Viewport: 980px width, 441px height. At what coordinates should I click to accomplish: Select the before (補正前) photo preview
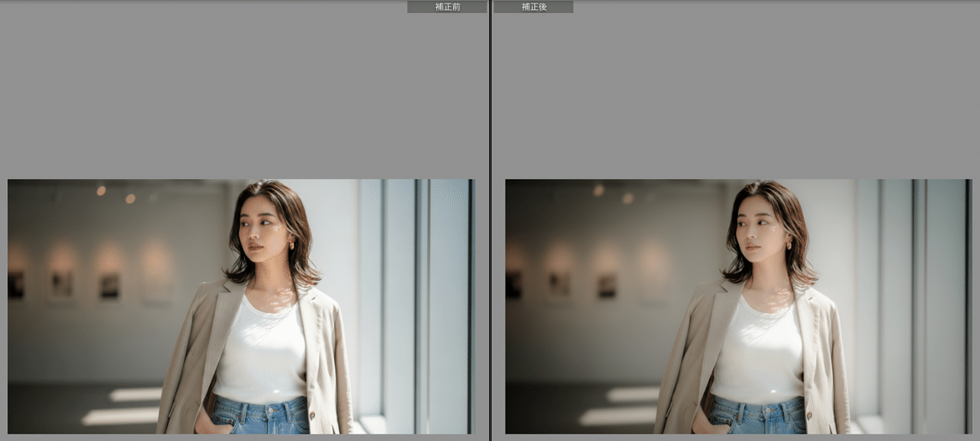pyautogui.click(x=242, y=306)
